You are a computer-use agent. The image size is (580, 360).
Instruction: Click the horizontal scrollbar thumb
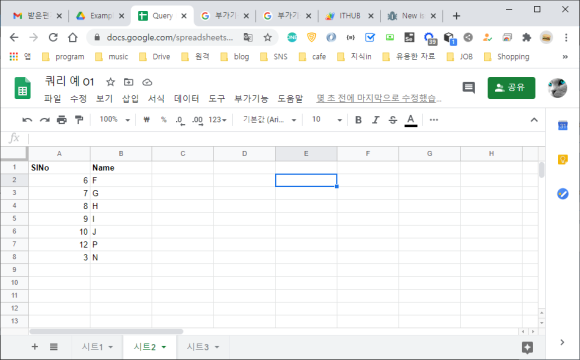(106, 332)
